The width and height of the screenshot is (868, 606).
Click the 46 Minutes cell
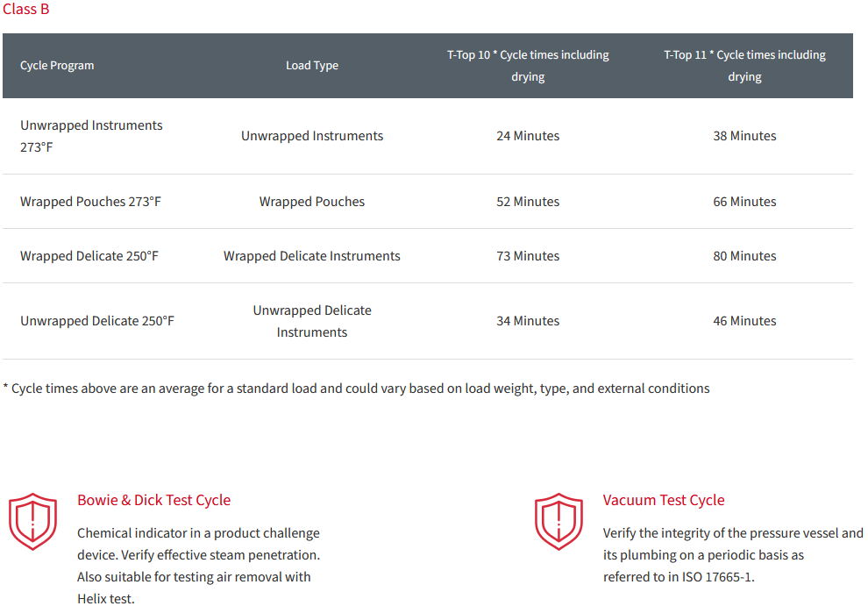pyautogui.click(x=744, y=321)
